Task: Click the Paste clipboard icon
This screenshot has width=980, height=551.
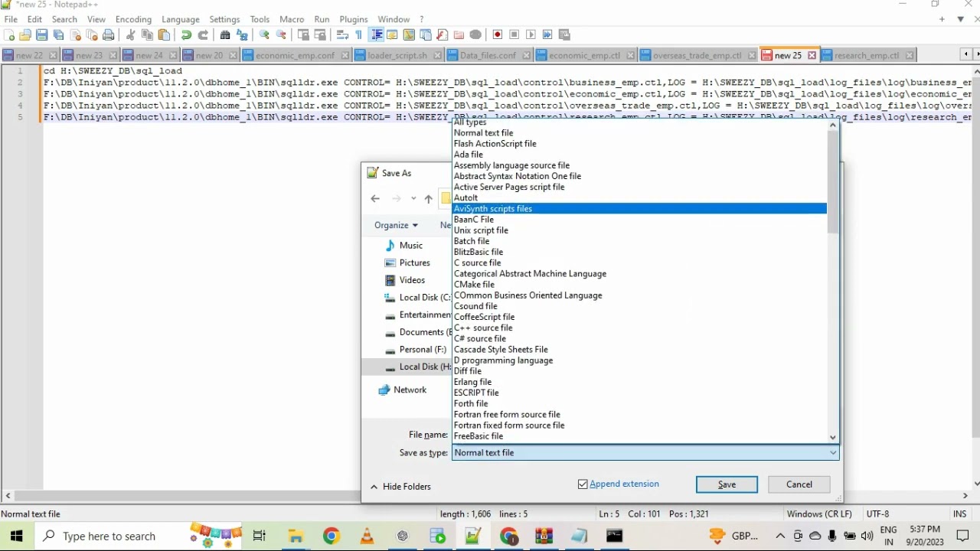Action: [164, 34]
